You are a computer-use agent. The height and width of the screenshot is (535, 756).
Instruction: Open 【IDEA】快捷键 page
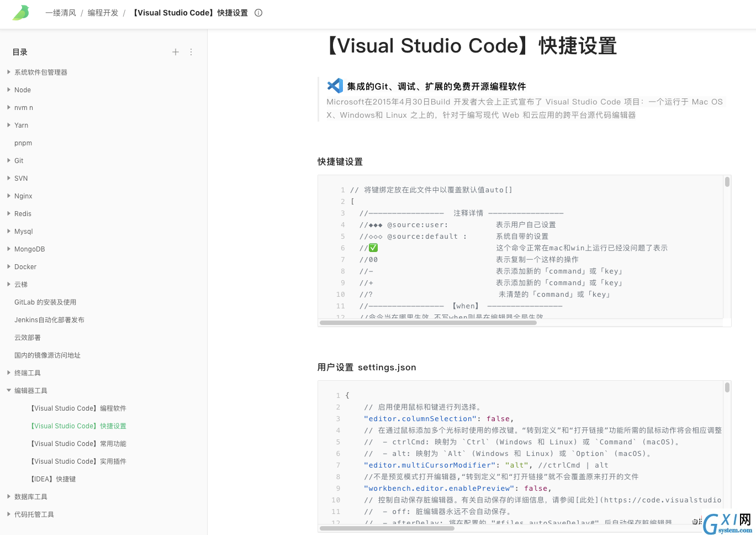[53, 479]
